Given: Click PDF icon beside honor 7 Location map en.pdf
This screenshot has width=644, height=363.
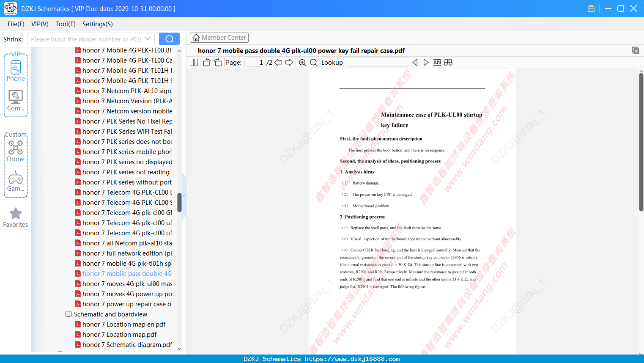Looking at the screenshot, I should pos(78,324).
